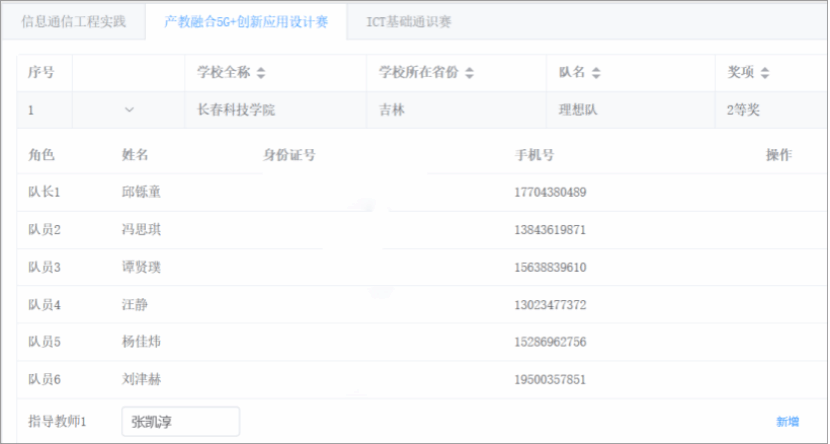
Task: Select the 产教融合5G+创新应用设计赛 tab
Action: point(246,21)
